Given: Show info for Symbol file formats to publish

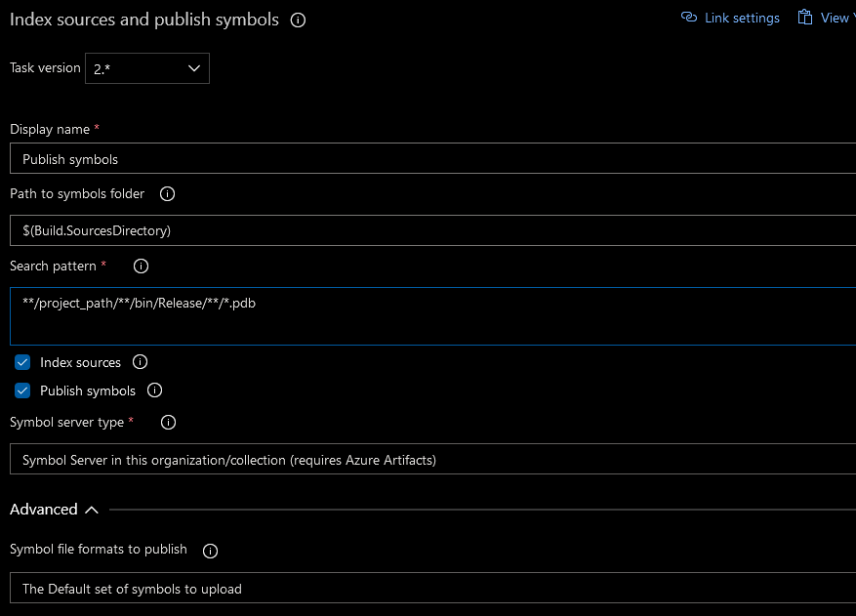Looking at the screenshot, I should pyautogui.click(x=210, y=551).
